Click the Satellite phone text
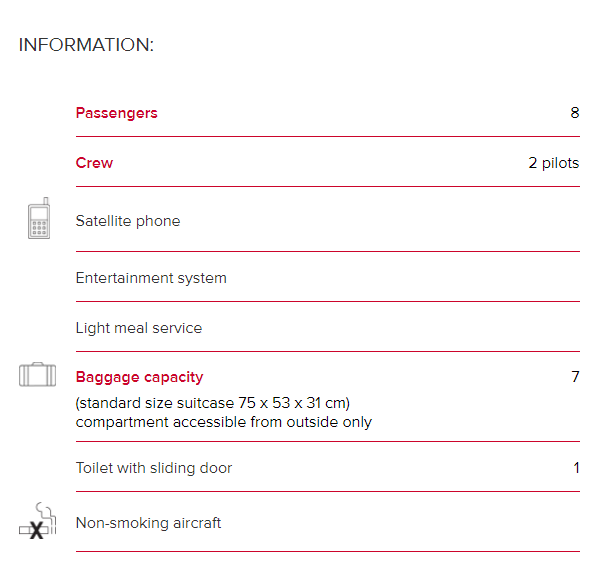The height and width of the screenshot is (580, 606). [128, 221]
